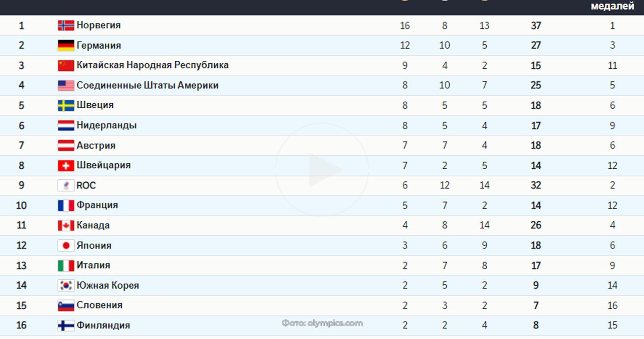This screenshot has height=339, width=644.
Task: Click Norway's total medal count 37
Action: click(536, 25)
